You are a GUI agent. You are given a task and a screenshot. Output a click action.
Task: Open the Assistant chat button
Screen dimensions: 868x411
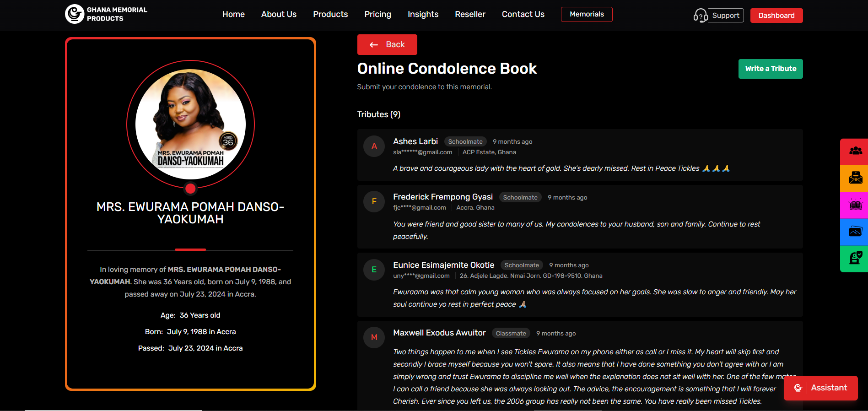point(820,388)
